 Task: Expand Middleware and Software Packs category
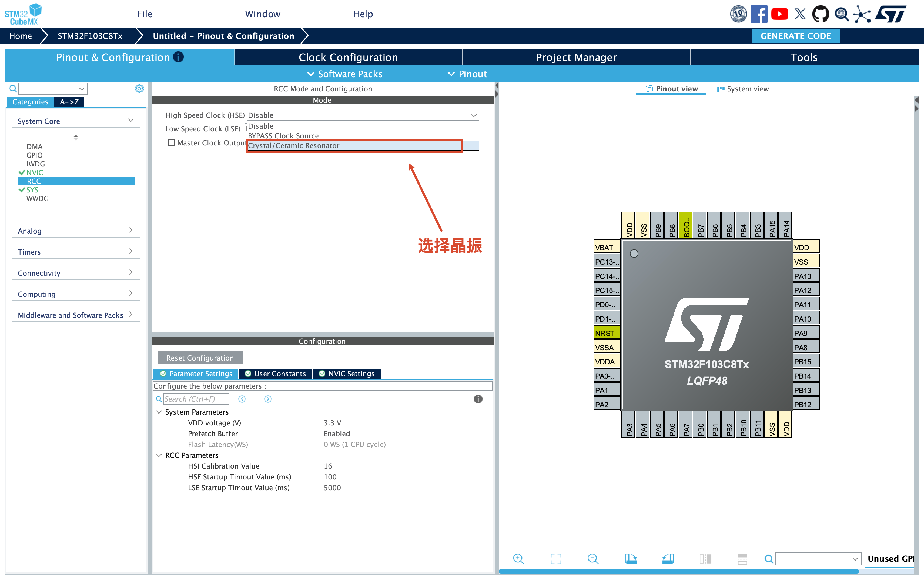point(76,315)
